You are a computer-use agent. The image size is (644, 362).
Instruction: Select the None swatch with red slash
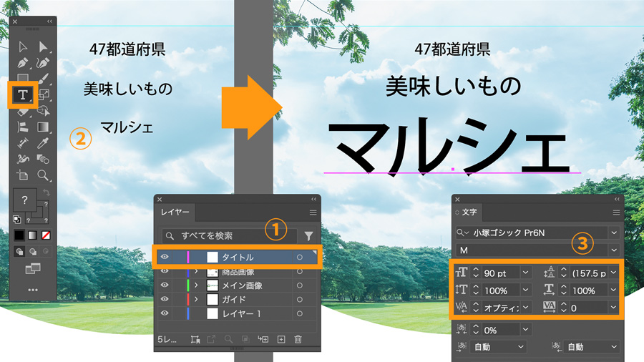(46, 235)
